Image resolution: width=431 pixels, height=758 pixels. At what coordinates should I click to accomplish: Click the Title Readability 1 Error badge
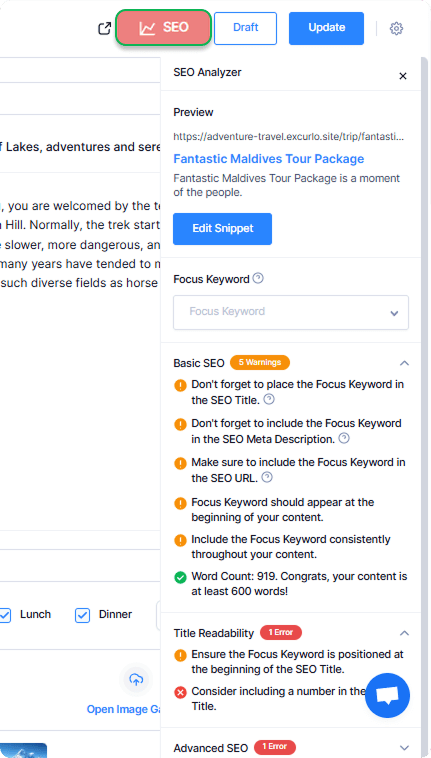click(x=281, y=632)
